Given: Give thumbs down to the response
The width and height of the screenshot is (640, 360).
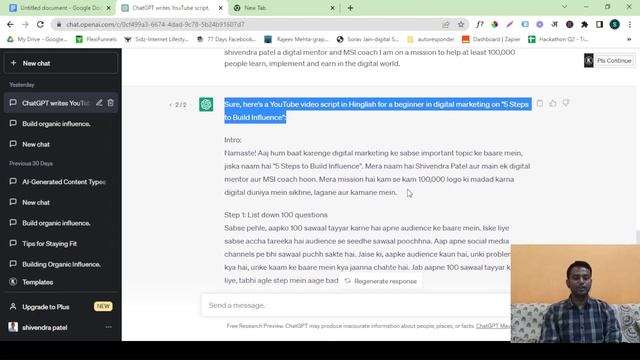Looking at the screenshot, I should pyautogui.click(x=566, y=103).
